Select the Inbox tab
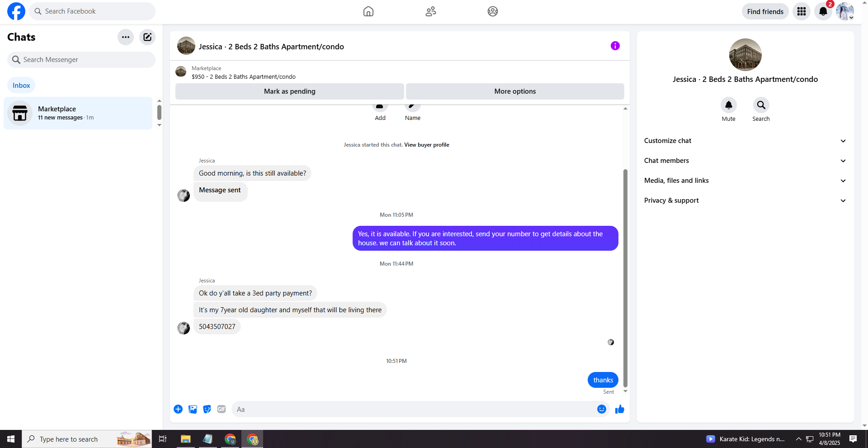Screen dimensions: 868x448 point(21,85)
